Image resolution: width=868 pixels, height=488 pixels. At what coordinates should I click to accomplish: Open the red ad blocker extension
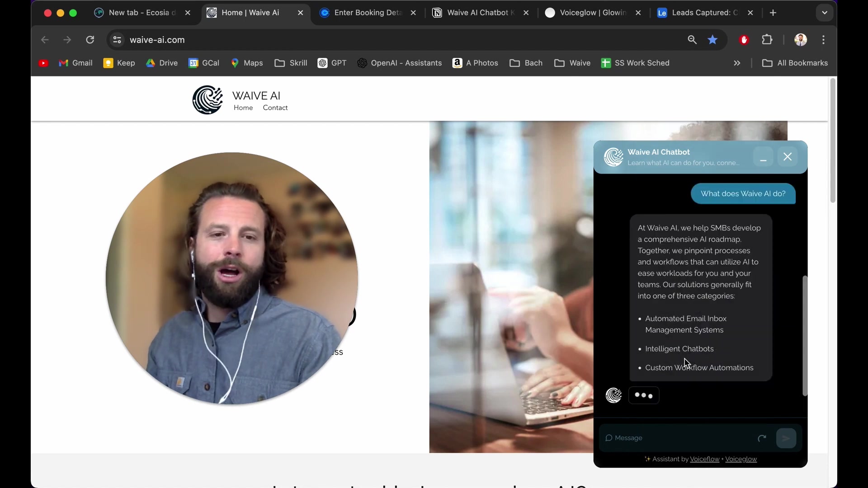pyautogui.click(x=744, y=40)
